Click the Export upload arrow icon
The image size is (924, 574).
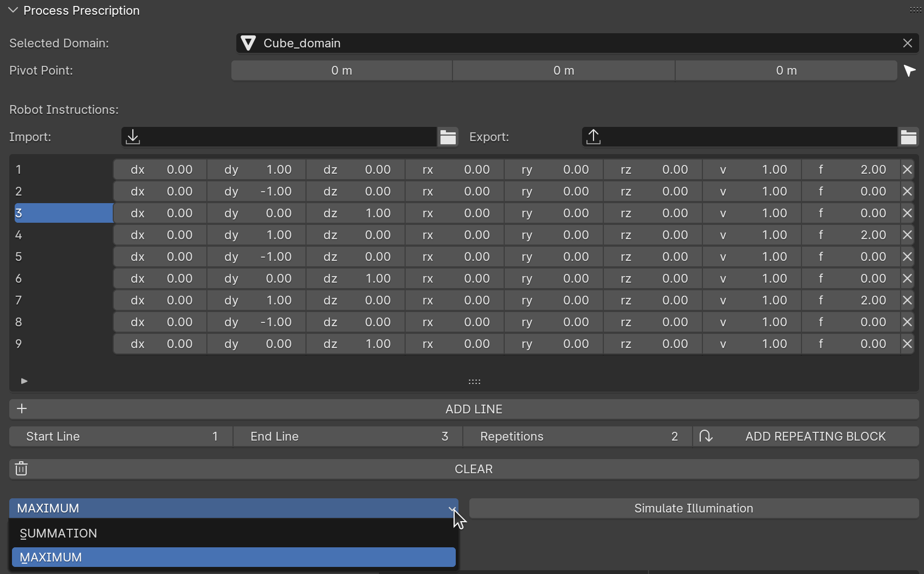593,137
